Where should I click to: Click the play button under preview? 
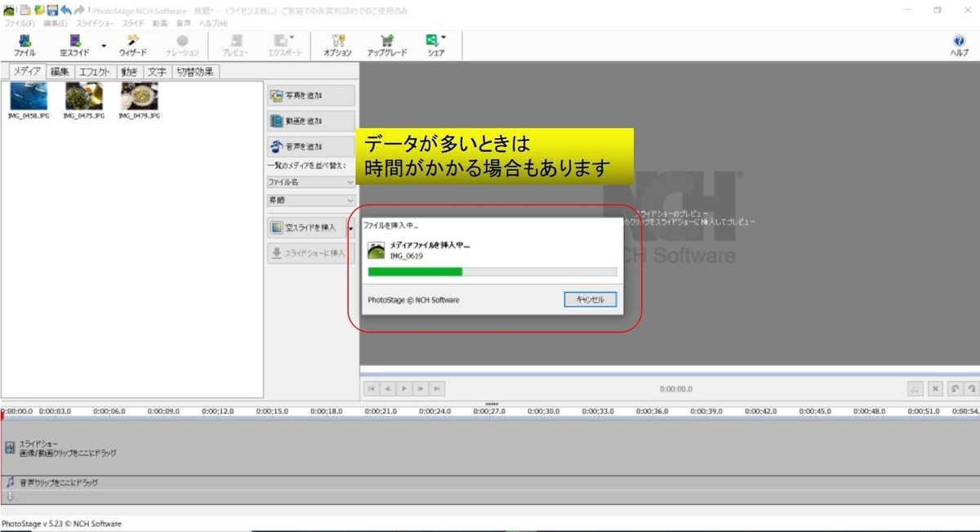404,389
